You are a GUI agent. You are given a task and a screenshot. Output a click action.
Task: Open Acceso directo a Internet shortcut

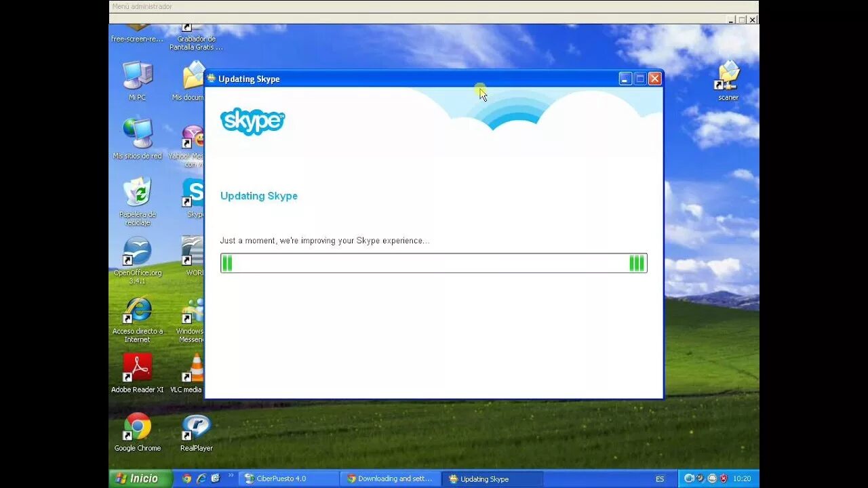pos(137,319)
